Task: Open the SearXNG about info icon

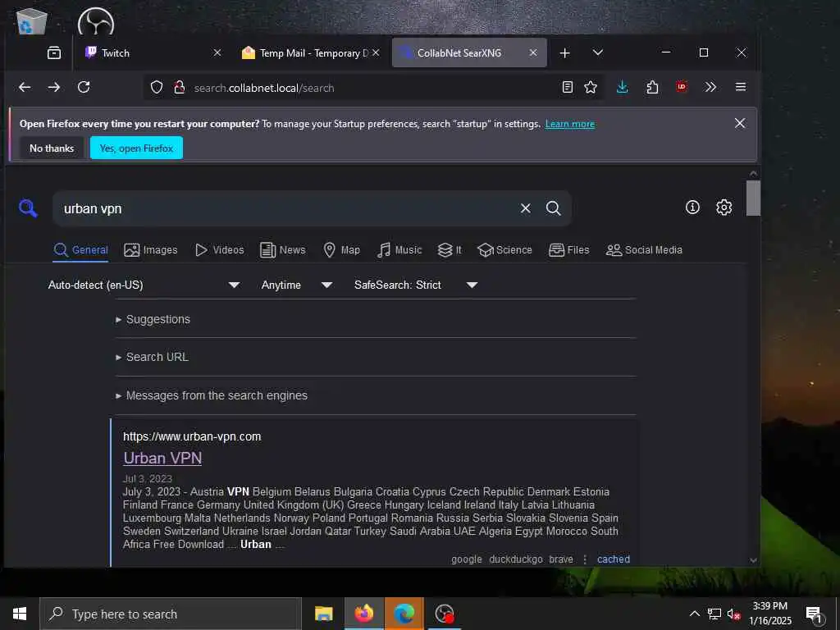Action: (692, 208)
